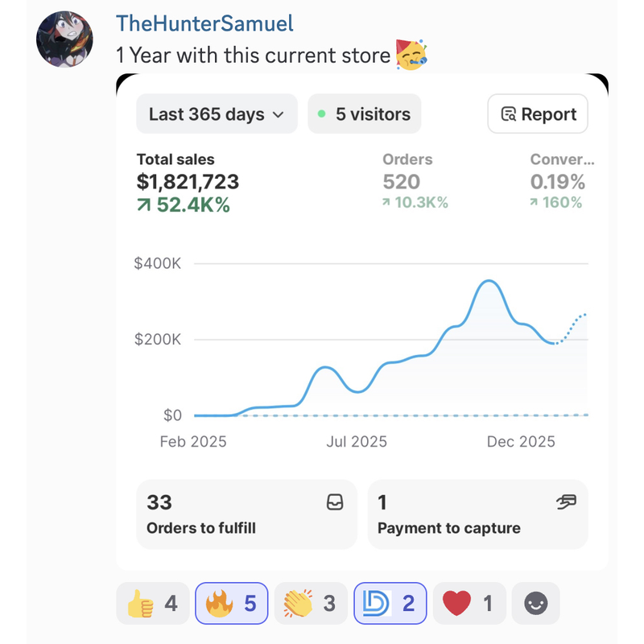The width and height of the screenshot is (644, 644).
Task: Open the "Last 365 days" date range dropdown
Action: (x=216, y=114)
